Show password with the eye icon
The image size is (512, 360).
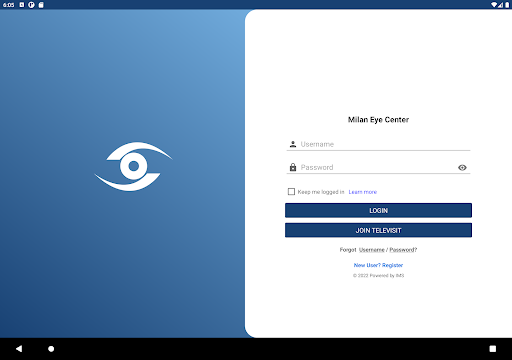[462, 168]
